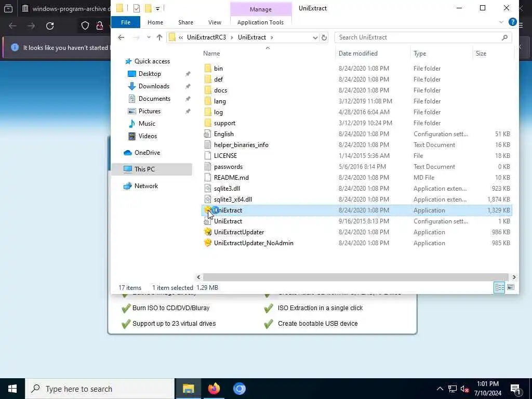The width and height of the screenshot is (532, 399).
Task: Select the passwords text document
Action: point(228,167)
